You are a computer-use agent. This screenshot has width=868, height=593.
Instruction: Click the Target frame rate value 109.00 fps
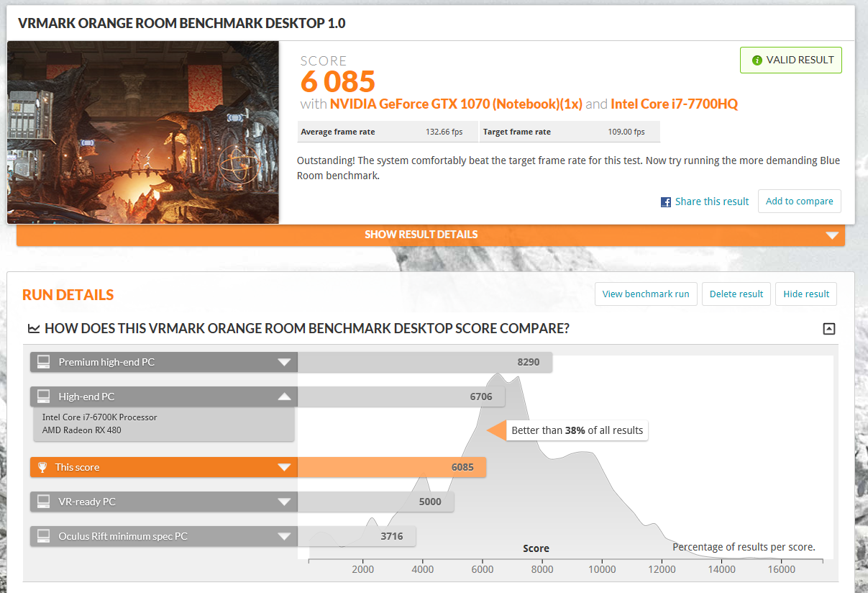tap(626, 132)
